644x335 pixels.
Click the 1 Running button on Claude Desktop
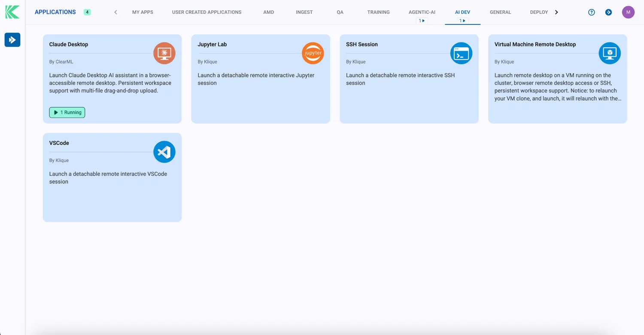pyautogui.click(x=67, y=113)
